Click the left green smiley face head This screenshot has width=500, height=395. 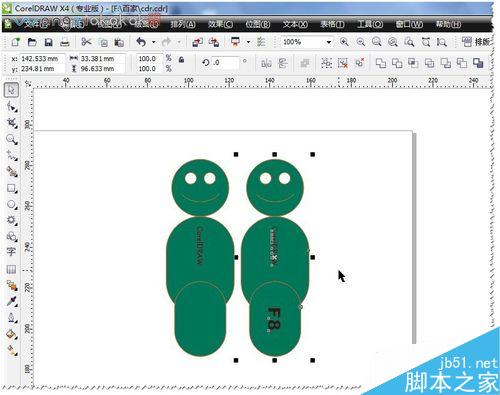pyautogui.click(x=200, y=188)
